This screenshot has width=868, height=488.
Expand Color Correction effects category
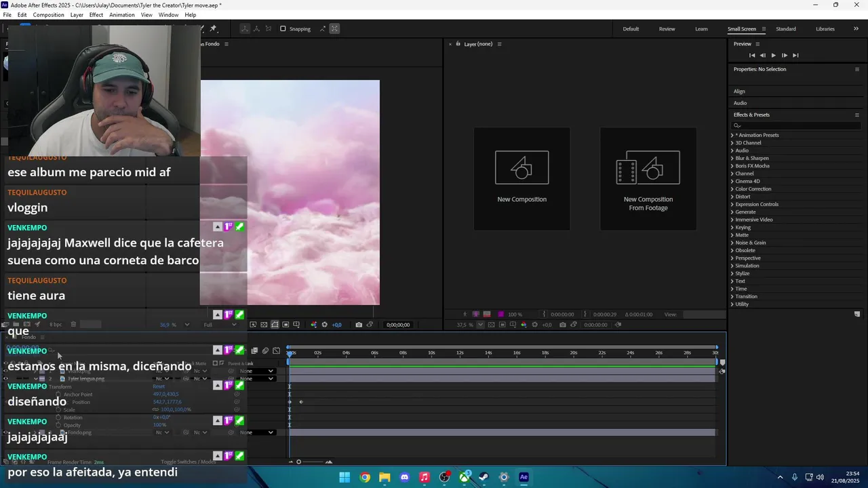(732, 189)
